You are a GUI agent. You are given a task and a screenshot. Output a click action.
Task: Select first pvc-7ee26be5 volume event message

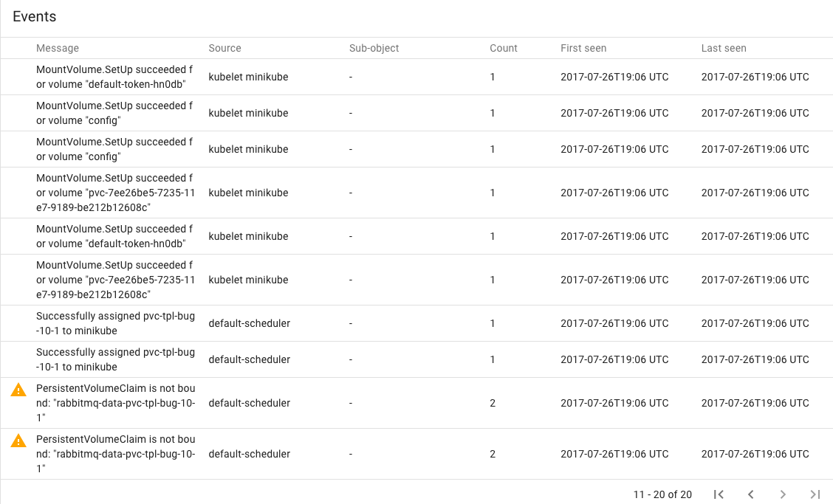pyautogui.click(x=115, y=193)
